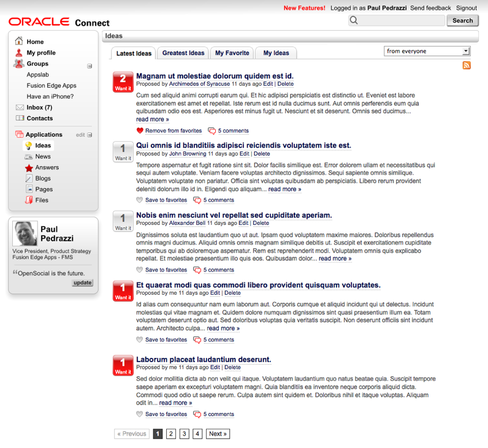Screen dimensions: 488x448
Task: Go to page 3 of ideas
Action: [185, 434]
